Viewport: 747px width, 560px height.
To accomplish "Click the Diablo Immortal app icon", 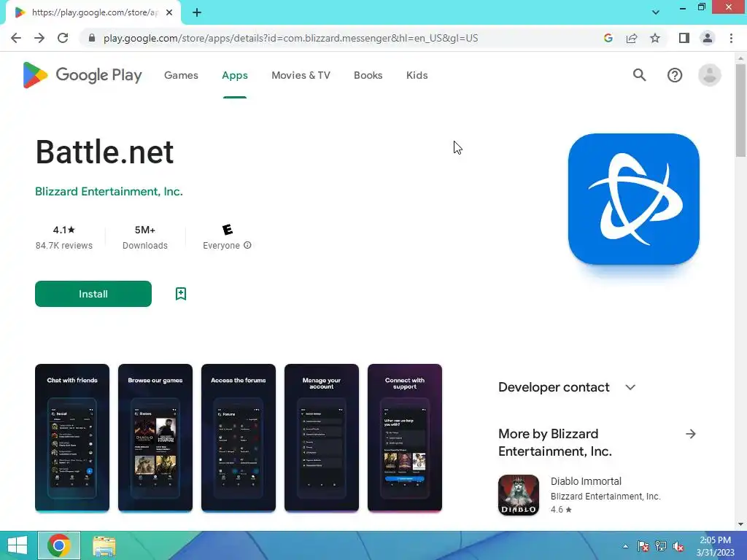I will point(519,495).
